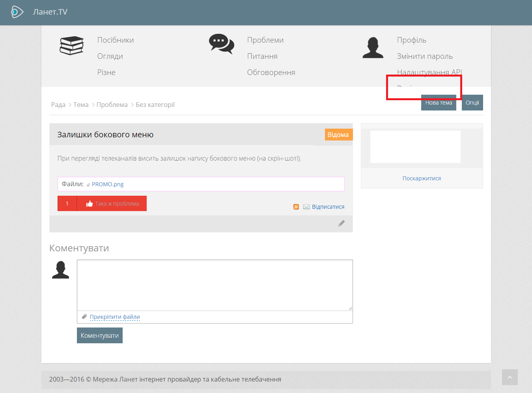The image size is (532, 393).
Task: Open the Проблеми menu item
Action: pyautogui.click(x=265, y=40)
